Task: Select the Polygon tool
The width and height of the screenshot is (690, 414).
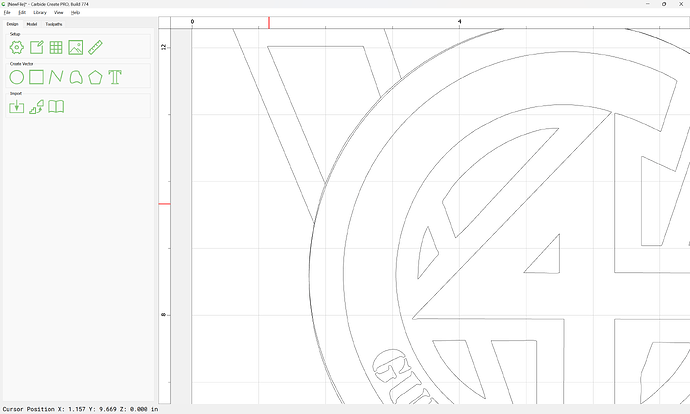Action: point(95,77)
